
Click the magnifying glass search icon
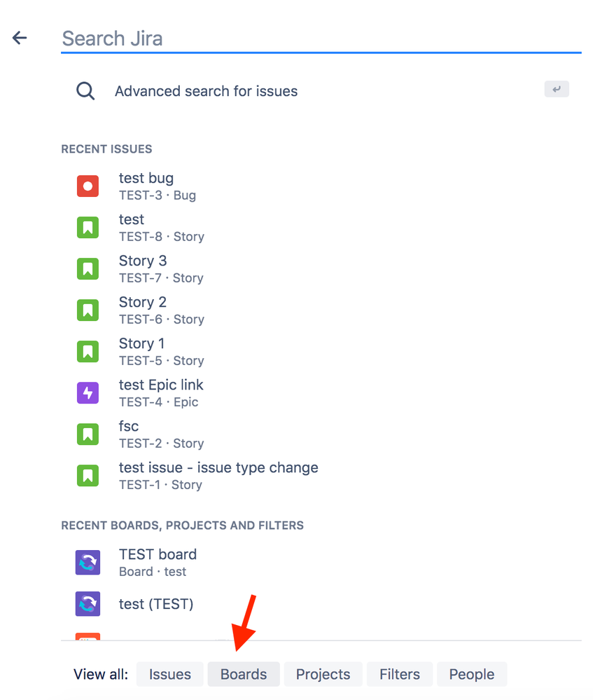tap(85, 90)
